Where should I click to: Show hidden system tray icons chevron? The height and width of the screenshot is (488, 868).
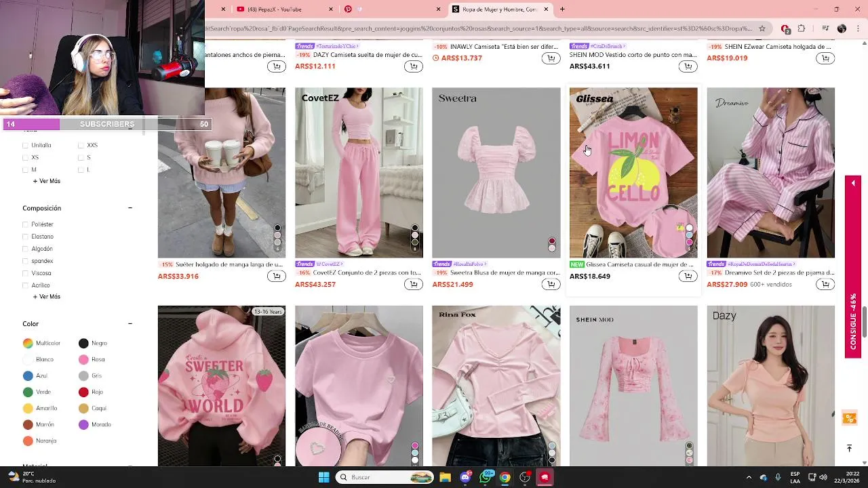point(749,477)
